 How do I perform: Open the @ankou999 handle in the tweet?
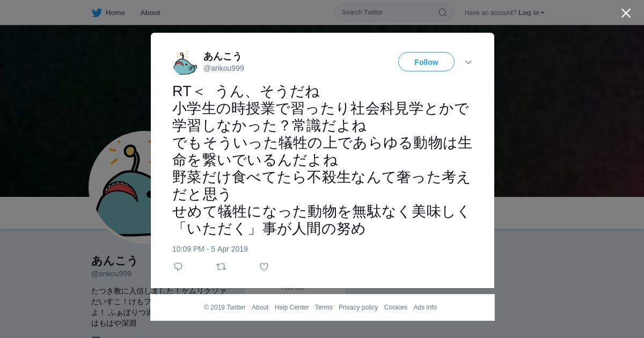click(224, 68)
